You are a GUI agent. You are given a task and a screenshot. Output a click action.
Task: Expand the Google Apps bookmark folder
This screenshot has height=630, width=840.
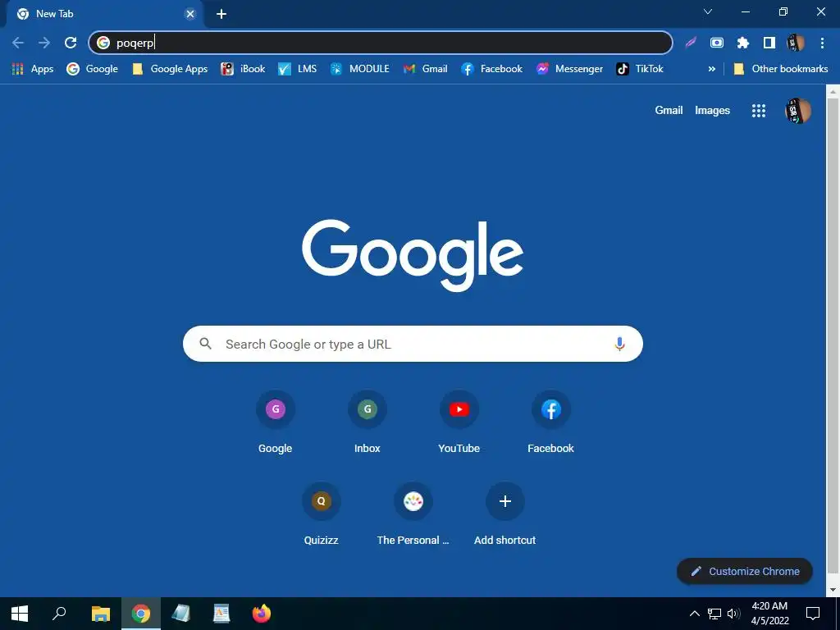click(171, 69)
